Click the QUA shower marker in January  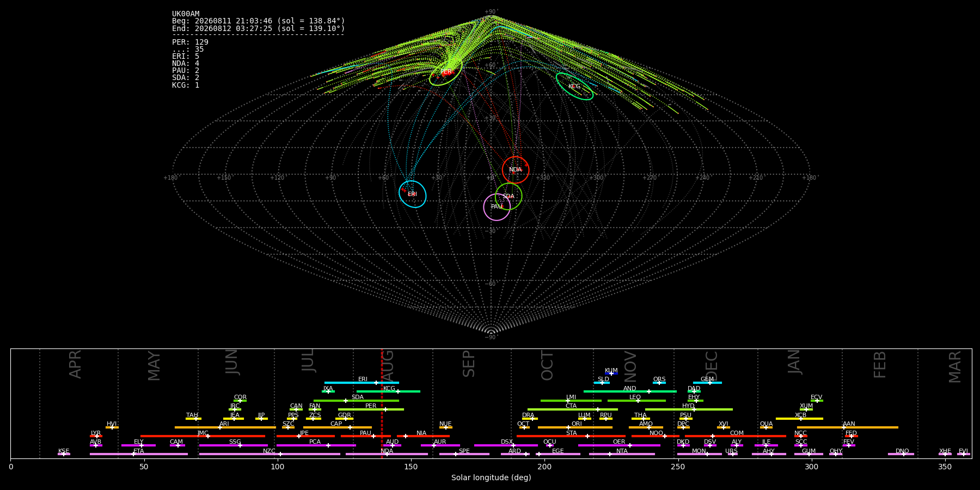(766, 427)
